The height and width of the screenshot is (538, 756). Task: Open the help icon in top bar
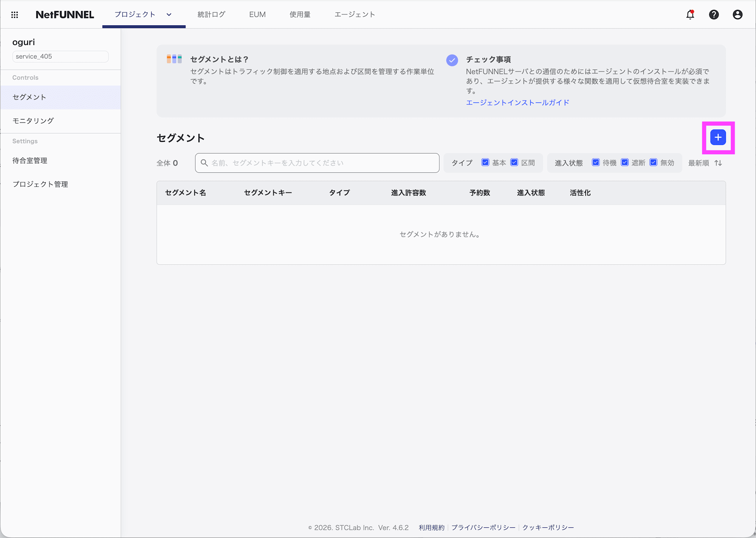714,14
